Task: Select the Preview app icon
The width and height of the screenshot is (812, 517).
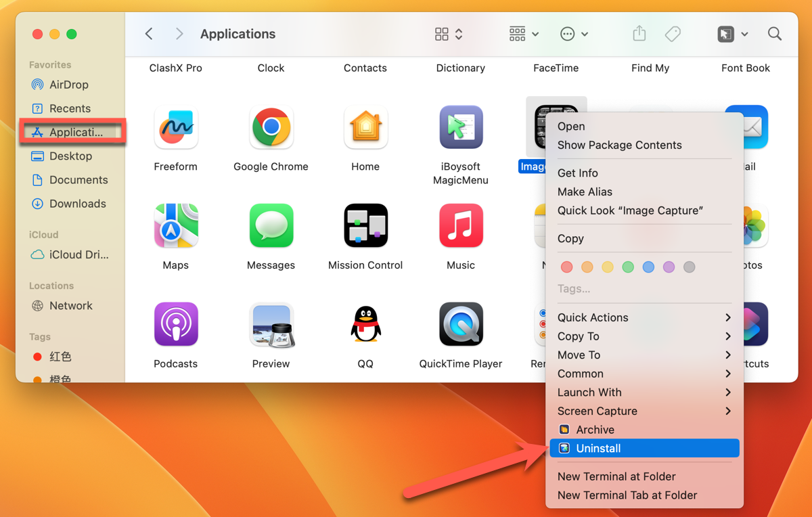Action: pyautogui.click(x=271, y=324)
